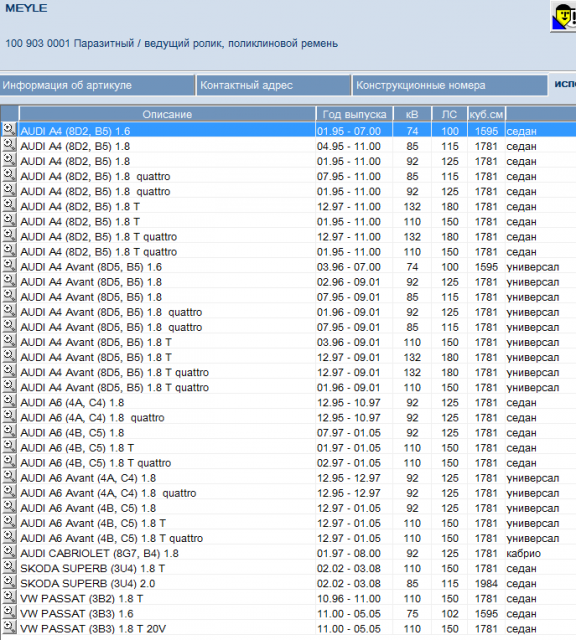Open the 'Конструкционные номера' tab
This screenshot has height=640, width=576.
(450, 85)
